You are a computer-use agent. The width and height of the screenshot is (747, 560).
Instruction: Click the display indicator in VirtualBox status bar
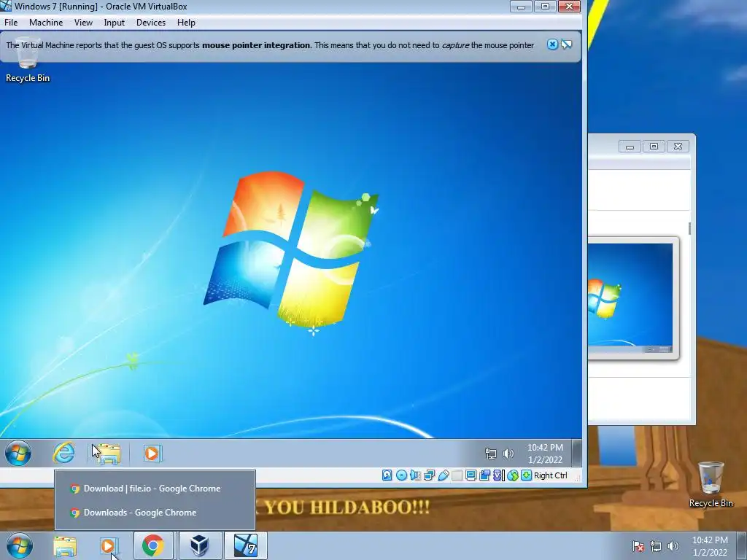(x=471, y=475)
